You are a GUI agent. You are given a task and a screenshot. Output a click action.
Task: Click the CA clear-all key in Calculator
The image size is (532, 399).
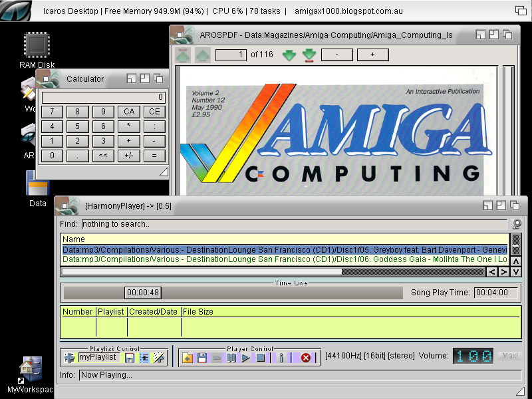(129, 112)
